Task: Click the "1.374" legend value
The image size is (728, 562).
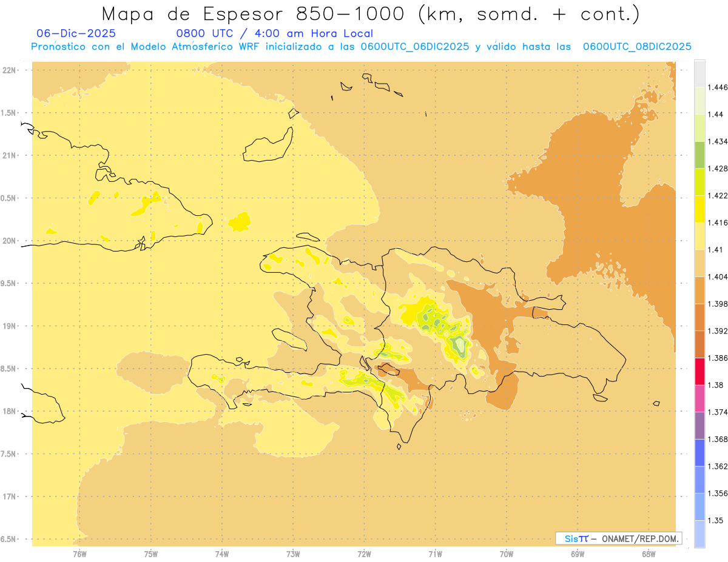Action: [718, 412]
